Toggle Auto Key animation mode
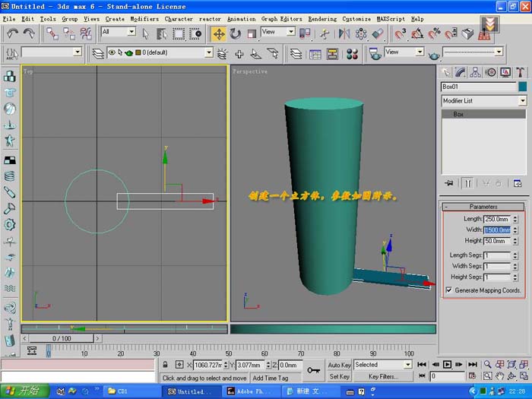The width and height of the screenshot is (532, 399). pyautogui.click(x=339, y=365)
